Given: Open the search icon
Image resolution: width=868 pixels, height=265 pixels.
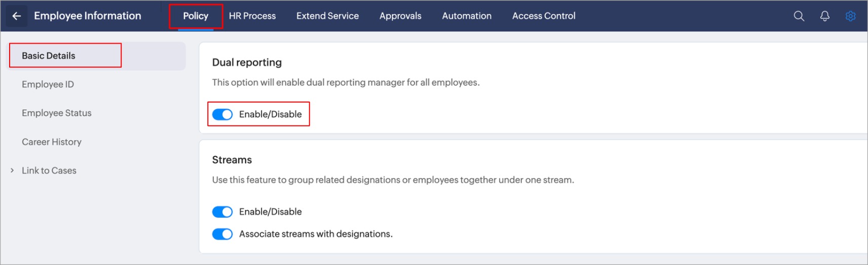Looking at the screenshot, I should [799, 16].
